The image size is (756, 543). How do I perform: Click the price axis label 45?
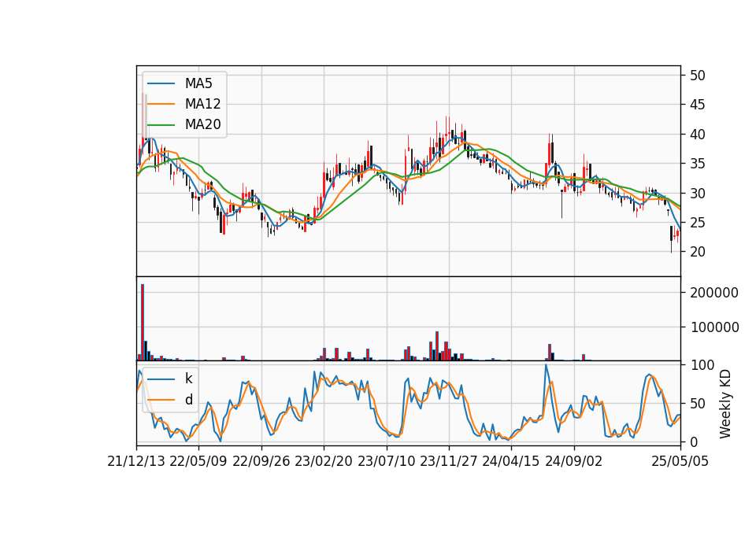point(698,105)
